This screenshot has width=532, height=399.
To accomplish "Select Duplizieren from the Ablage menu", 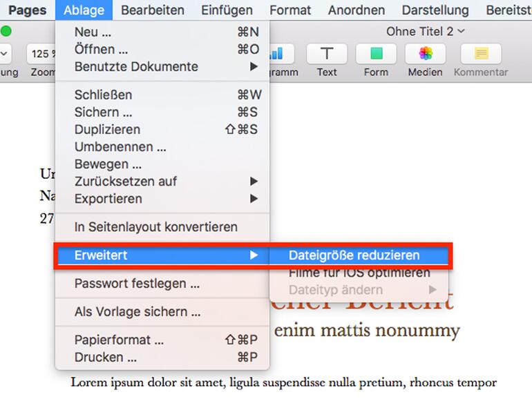I will (107, 130).
